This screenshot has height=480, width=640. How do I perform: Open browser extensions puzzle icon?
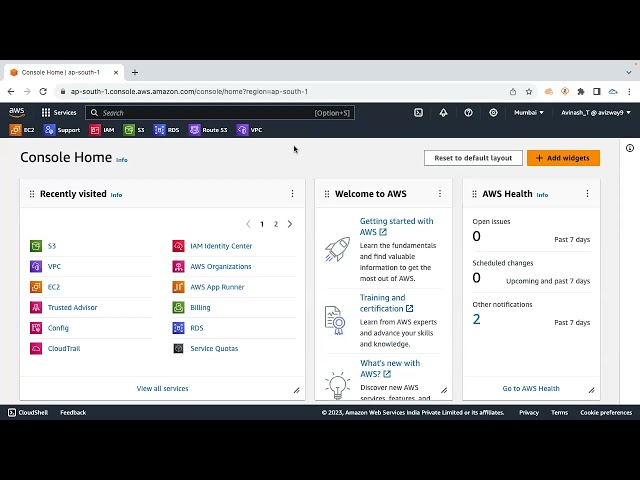(581, 92)
